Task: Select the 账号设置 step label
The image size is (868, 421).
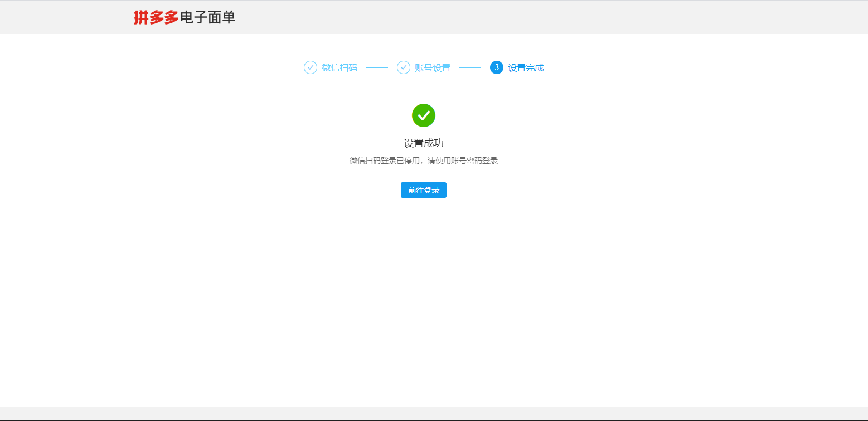Action: point(433,68)
